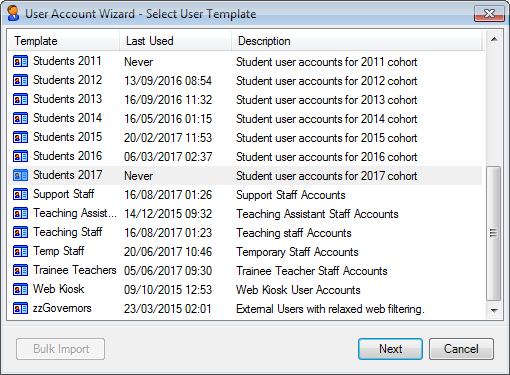Click 'Student user accounts for 2011 cohort'

[326, 62]
